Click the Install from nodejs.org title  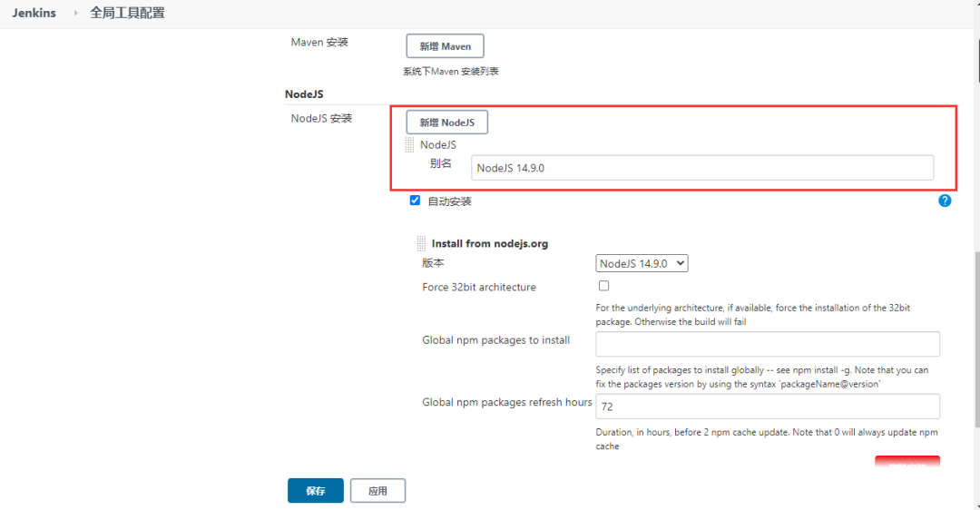click(490, 244)
